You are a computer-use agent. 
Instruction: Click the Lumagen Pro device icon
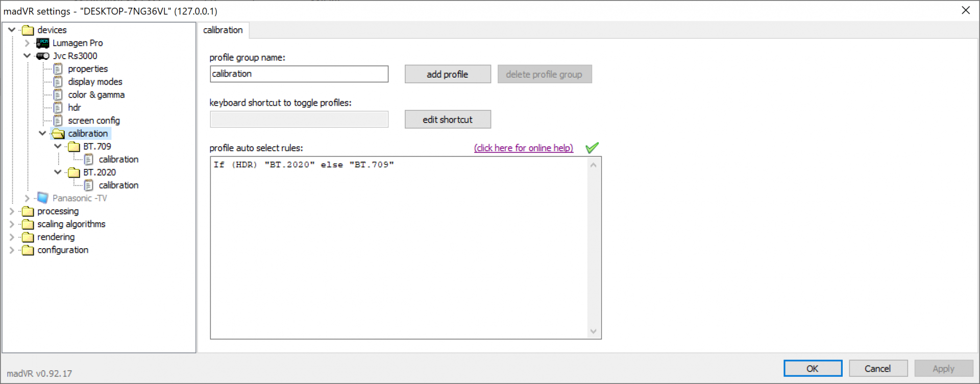(43, 43)
